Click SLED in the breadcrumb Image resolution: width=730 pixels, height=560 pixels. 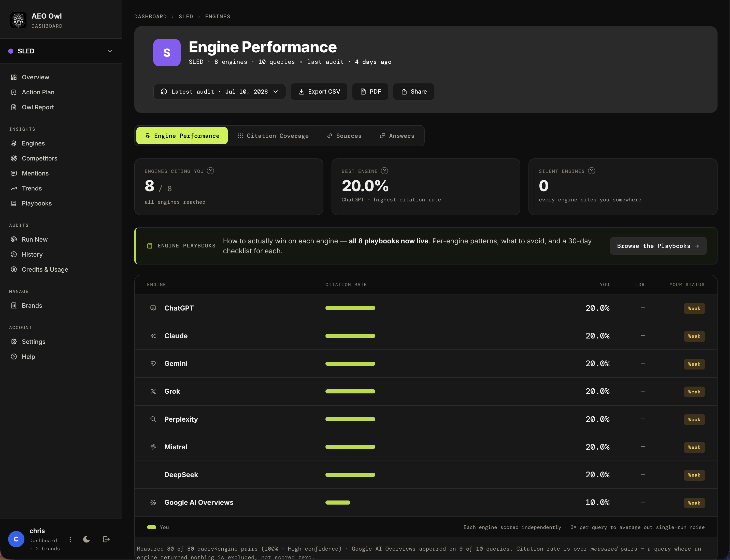[186, 16]
